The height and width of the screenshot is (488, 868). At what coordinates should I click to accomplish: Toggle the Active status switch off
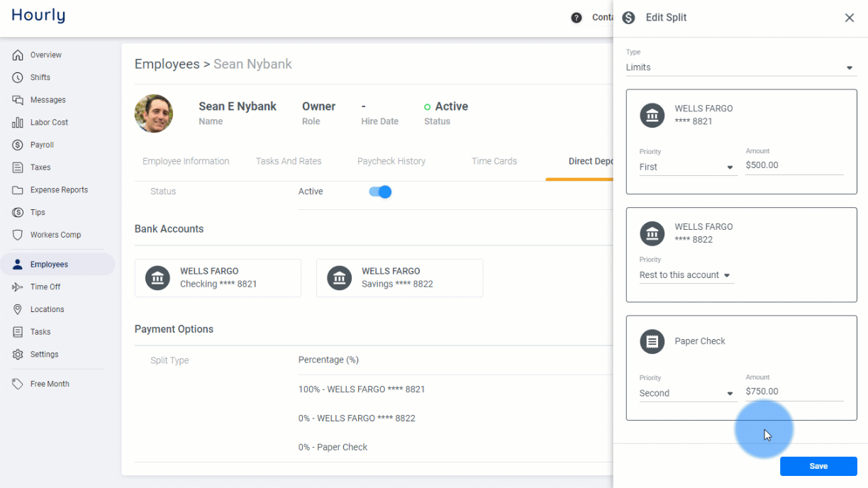pyautogui.click(x=381, y=192)
